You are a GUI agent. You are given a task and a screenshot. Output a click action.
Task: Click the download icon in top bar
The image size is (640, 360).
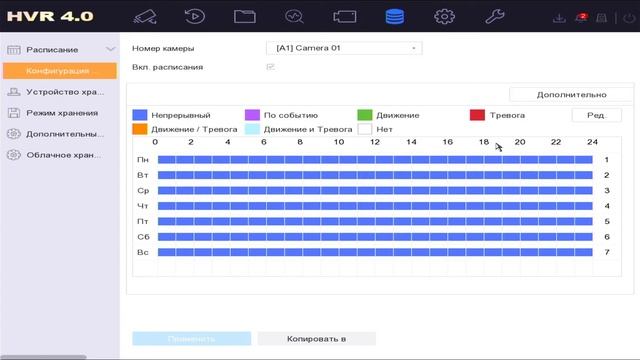(559, 18)
